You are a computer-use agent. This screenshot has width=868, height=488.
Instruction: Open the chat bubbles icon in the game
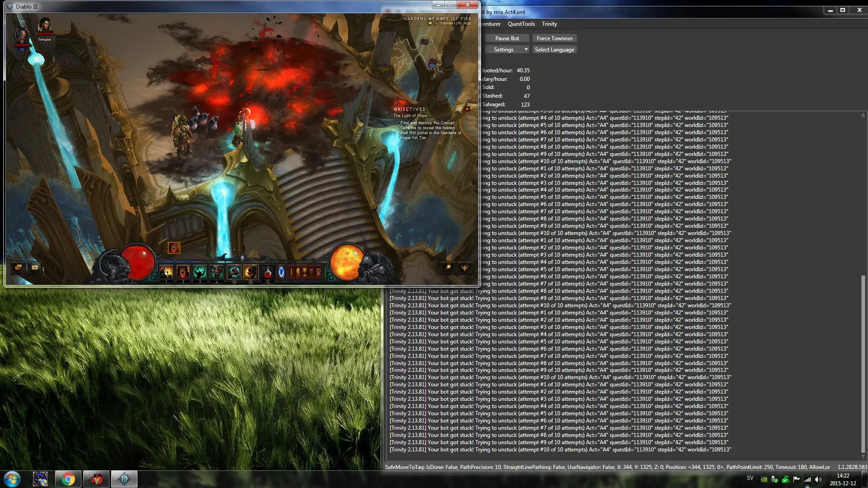pos(19,267)
